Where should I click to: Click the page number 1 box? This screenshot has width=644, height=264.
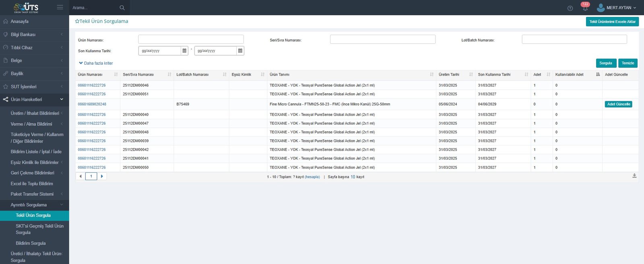pos(91,176)
